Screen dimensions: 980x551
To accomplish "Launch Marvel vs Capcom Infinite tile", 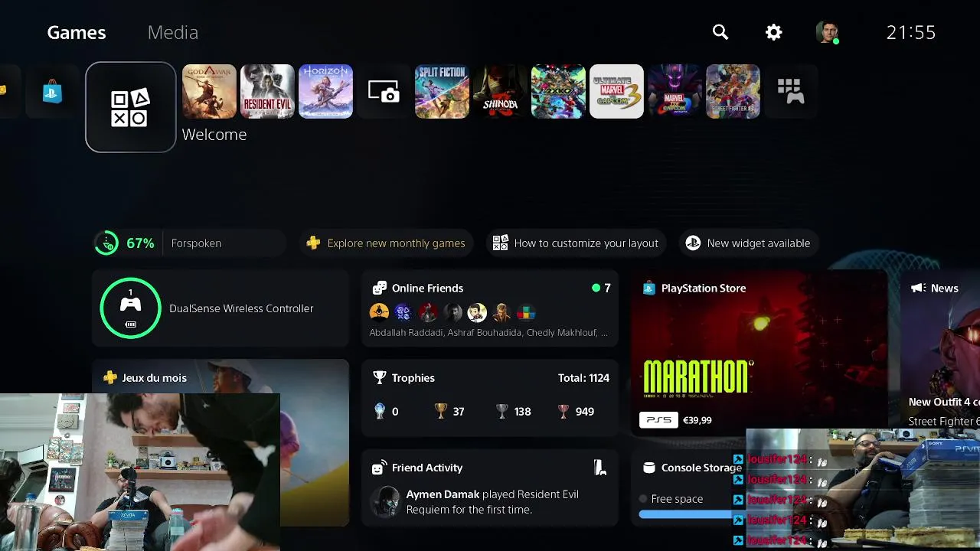I will coord(675,92).
